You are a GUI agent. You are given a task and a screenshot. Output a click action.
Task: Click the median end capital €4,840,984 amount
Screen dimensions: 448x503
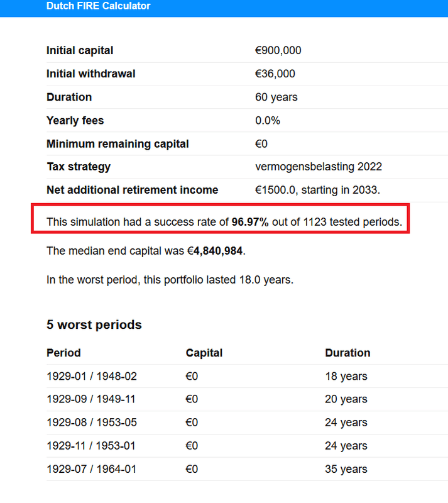(x=214, y=251)
